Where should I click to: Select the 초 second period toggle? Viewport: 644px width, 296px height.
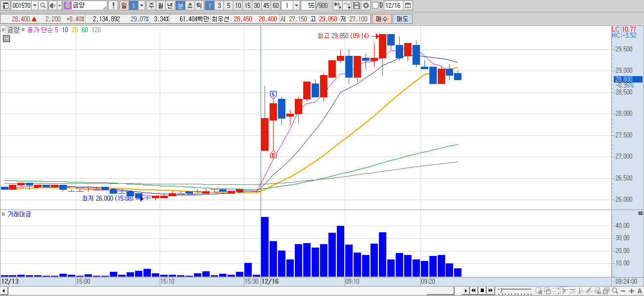pyautogui.click(x=190, y=6)
